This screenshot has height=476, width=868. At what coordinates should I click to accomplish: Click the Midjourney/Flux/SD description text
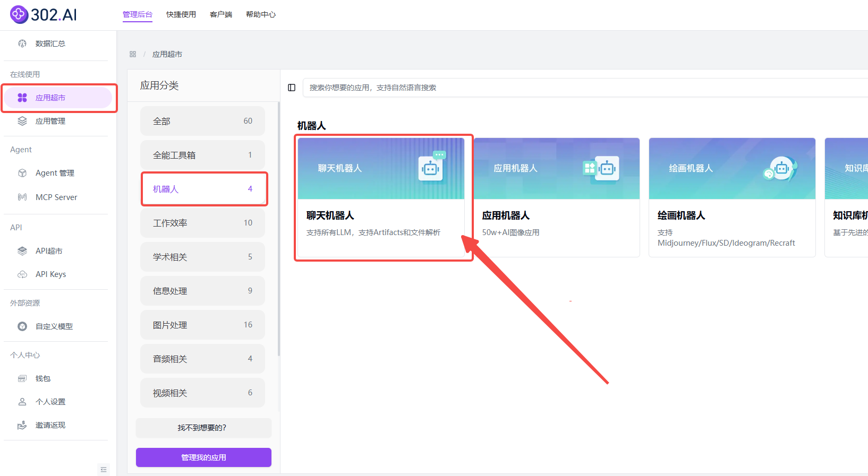coord(726,238)
